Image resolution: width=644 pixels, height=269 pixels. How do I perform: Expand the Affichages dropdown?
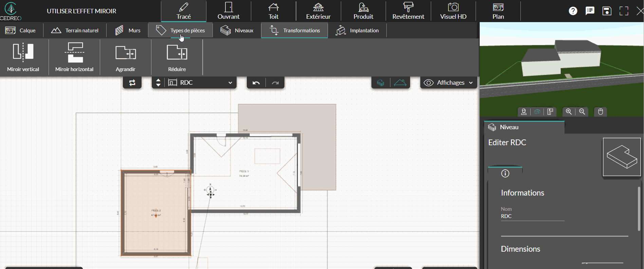(x=448, y=83)
